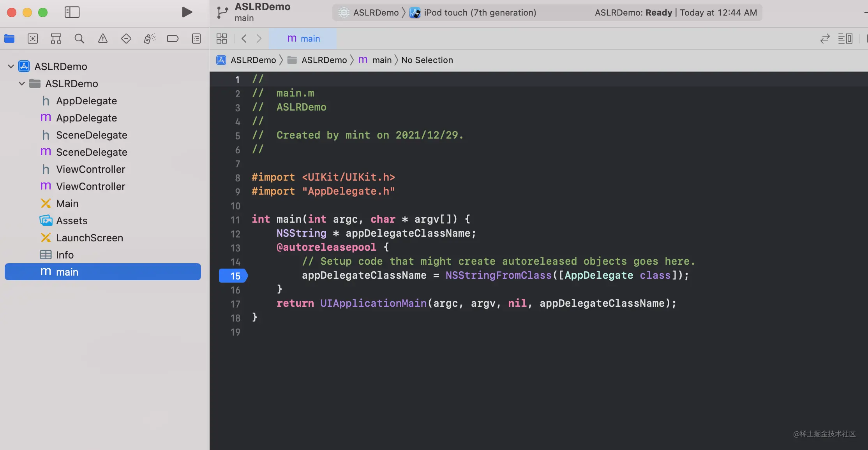Image resolution: width=868 pixels, height=450 pixels.
Task: Select the ASLRDemo project item
Action: (x=60, y=67)
